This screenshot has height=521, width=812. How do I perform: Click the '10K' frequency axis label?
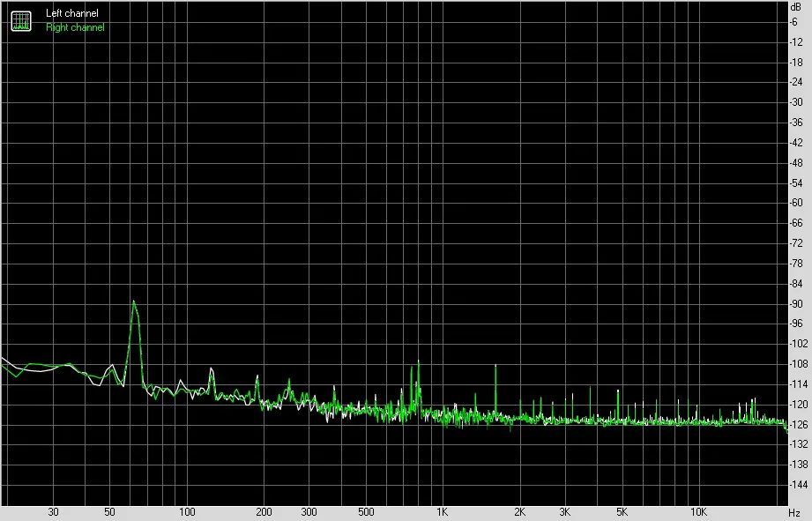(x=698, y=512)
